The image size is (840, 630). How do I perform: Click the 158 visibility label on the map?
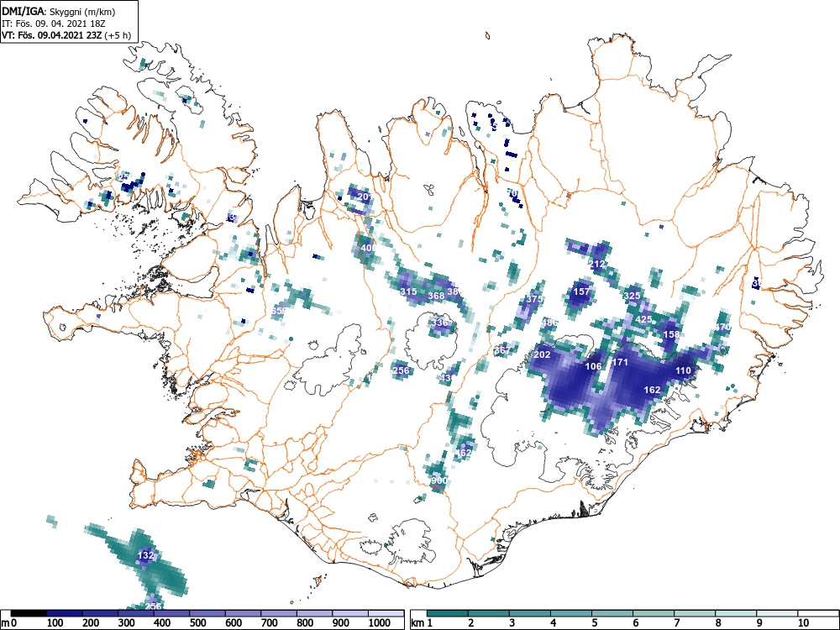point(671,335)
